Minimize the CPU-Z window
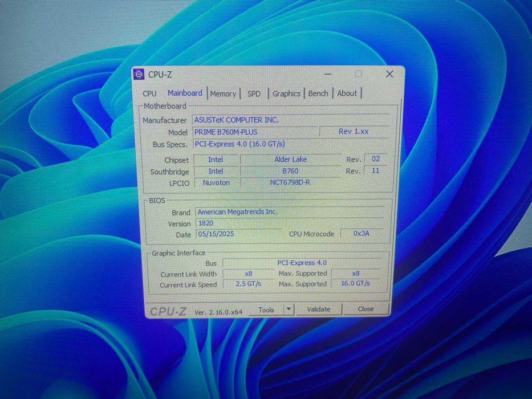This screenshot has width=532, height=399. 328,74
